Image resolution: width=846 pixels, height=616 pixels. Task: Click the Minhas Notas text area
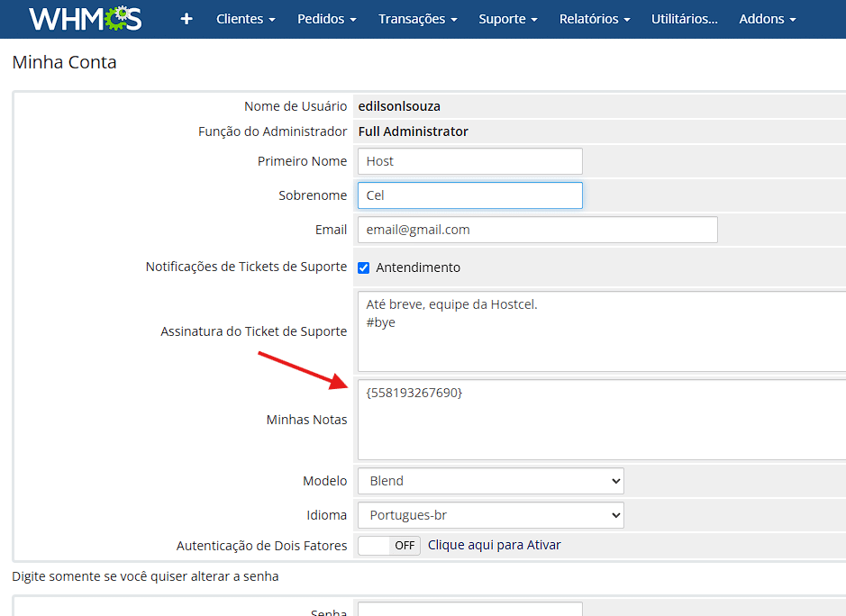(x=601, y=420)
